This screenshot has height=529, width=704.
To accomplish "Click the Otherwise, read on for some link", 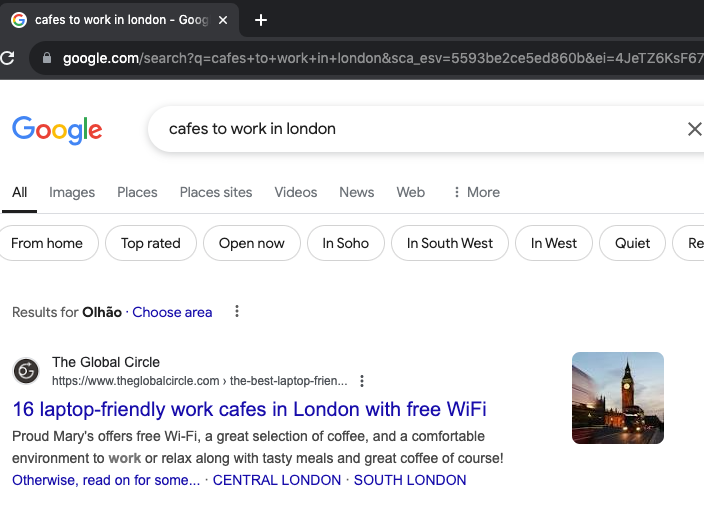I will (106, 480).
